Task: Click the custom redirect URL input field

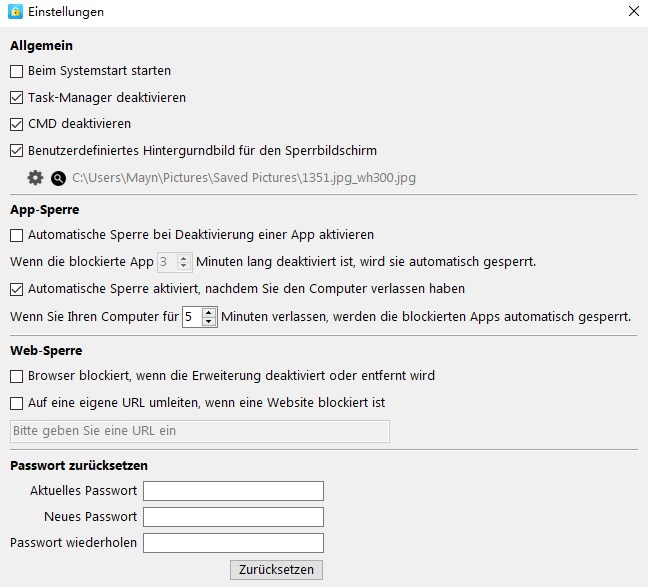Action: coord(200,431)
